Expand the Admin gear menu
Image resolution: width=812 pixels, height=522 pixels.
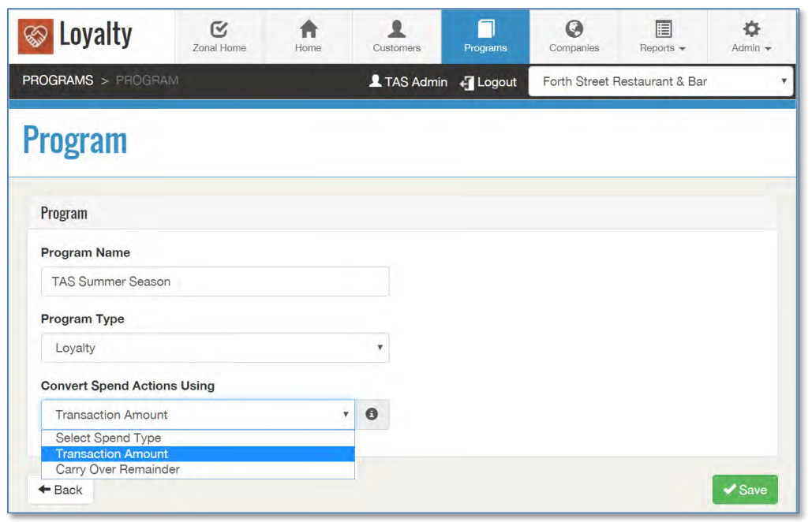point(751,37)
